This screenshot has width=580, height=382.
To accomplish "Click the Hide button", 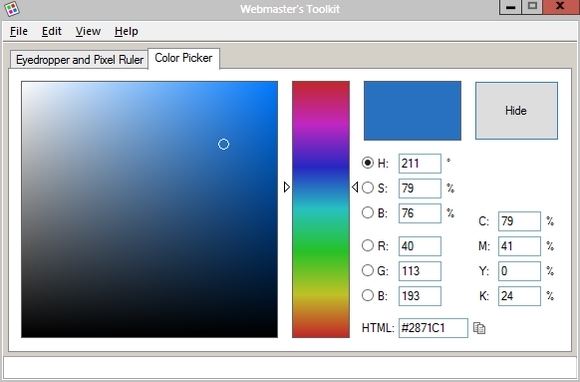I will coord(516,111).
